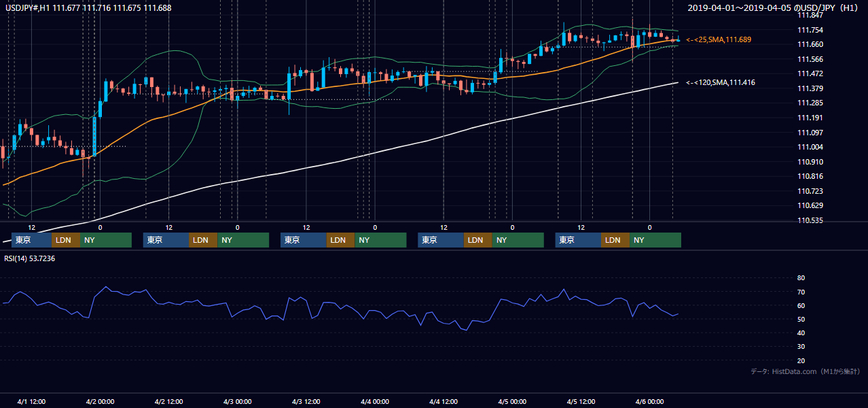Screen dimensions: 868x408
Task: Click the 4/1 12:00 time axis label
Action: (31, 401)
